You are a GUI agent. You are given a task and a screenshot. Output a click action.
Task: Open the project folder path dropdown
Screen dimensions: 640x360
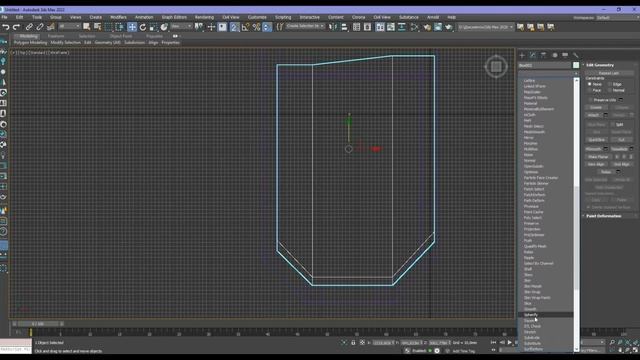[486, 27]
